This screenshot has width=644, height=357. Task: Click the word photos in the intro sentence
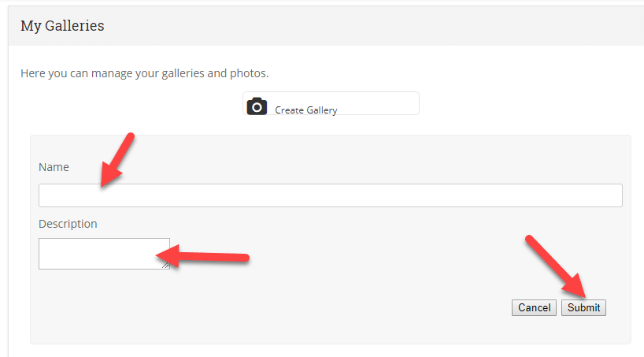pyautogui.click(x=248, y=73)
